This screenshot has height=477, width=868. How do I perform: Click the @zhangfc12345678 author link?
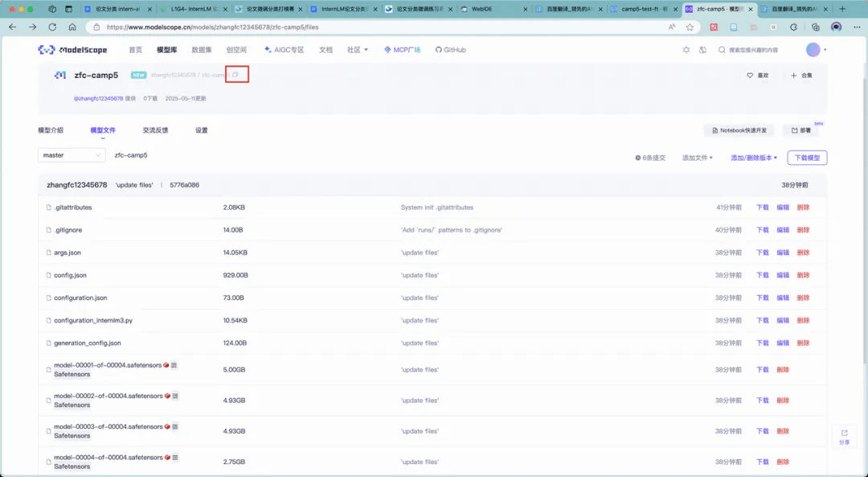(x=99, y=99)
